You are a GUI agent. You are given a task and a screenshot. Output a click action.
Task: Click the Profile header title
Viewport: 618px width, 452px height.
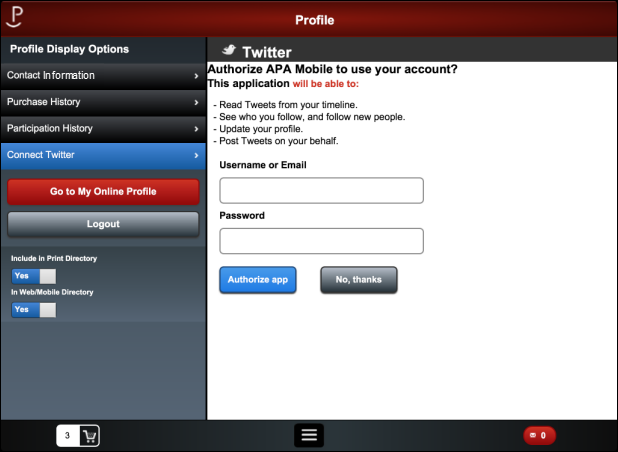point(315,20)
